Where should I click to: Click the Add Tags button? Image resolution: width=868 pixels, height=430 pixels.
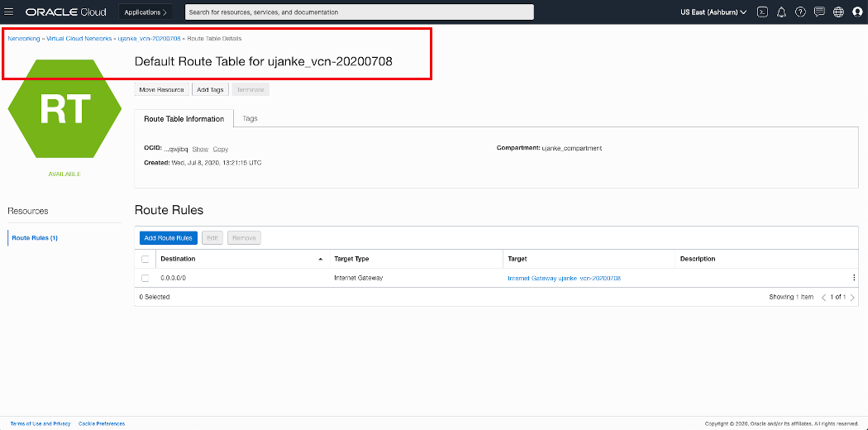click(x=210, y=89)
